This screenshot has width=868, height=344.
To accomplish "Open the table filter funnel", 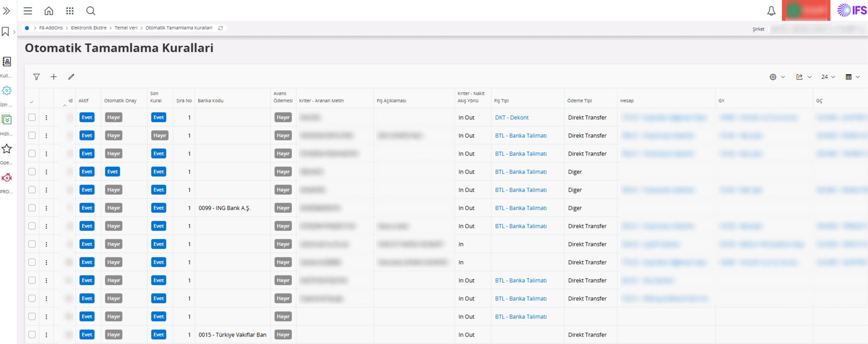I will point(37,77).
